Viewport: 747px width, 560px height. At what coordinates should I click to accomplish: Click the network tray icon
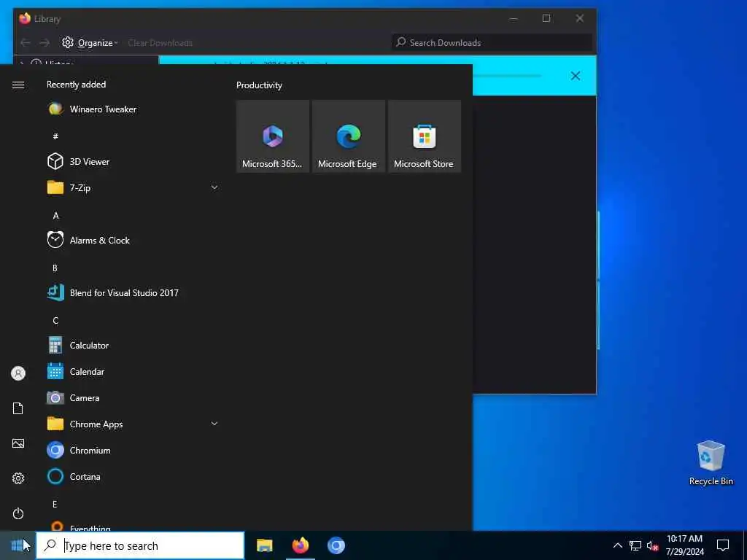click(635, 545)
